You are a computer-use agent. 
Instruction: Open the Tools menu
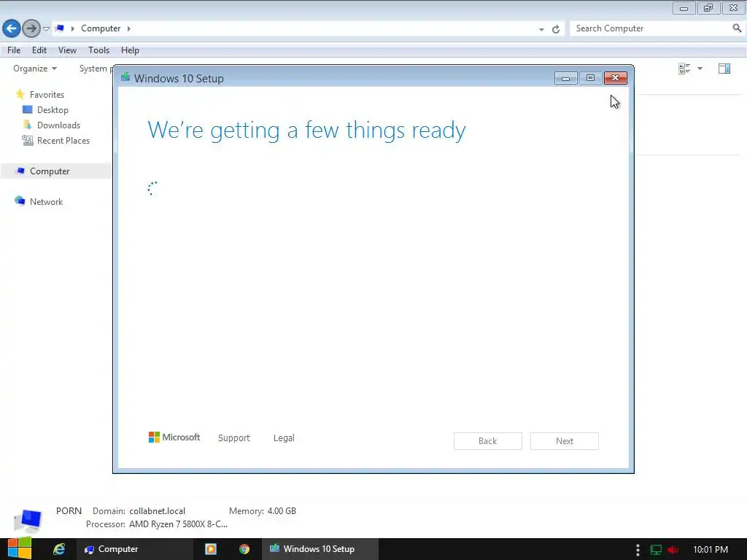point(98,50)
